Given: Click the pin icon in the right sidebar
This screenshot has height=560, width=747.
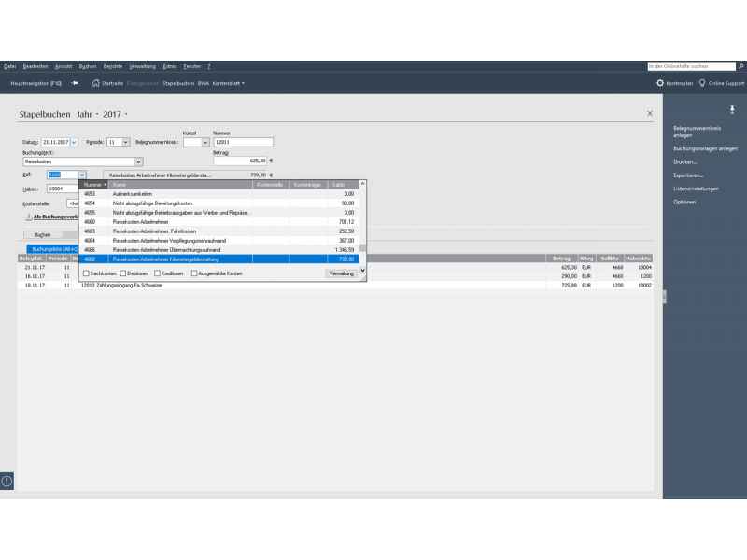Looking at the screenshot, I should (x=732, y=110).
